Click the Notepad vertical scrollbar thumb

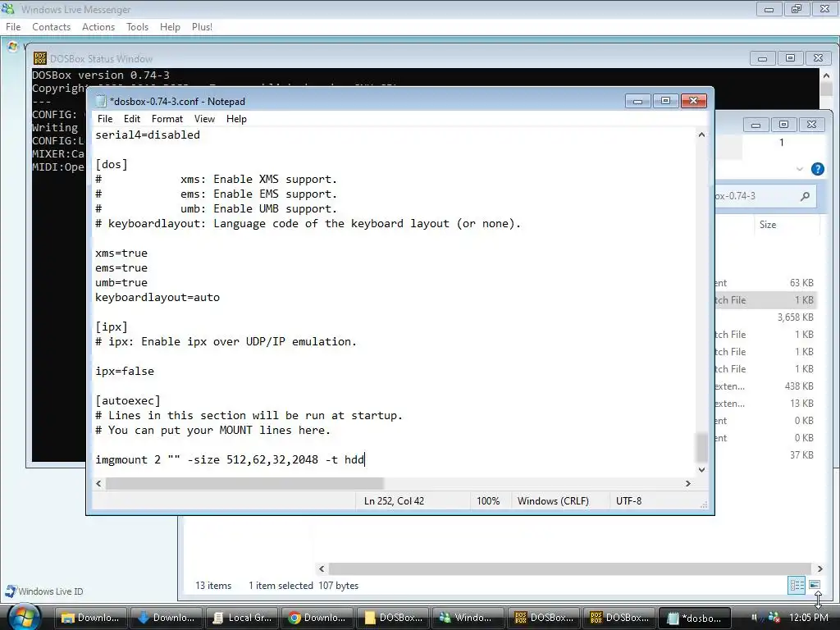point(701,447)
